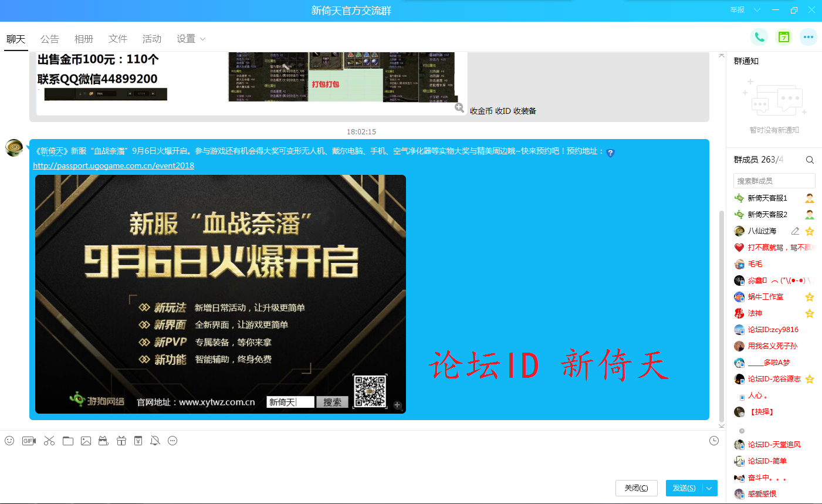Toggle the message mute bell icon
Viewport: 822px width, 504px height.
click(155, 441)
